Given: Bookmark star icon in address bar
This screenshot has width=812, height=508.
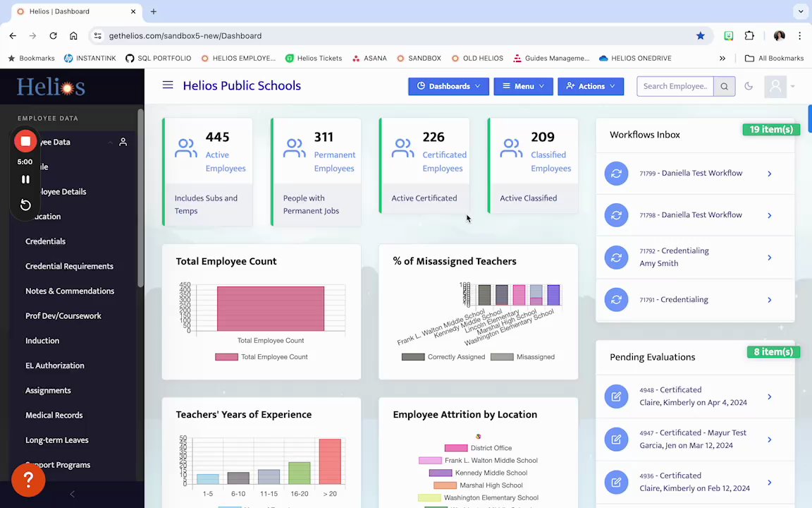Looking at the screenshot, I should tap(700, 36).
